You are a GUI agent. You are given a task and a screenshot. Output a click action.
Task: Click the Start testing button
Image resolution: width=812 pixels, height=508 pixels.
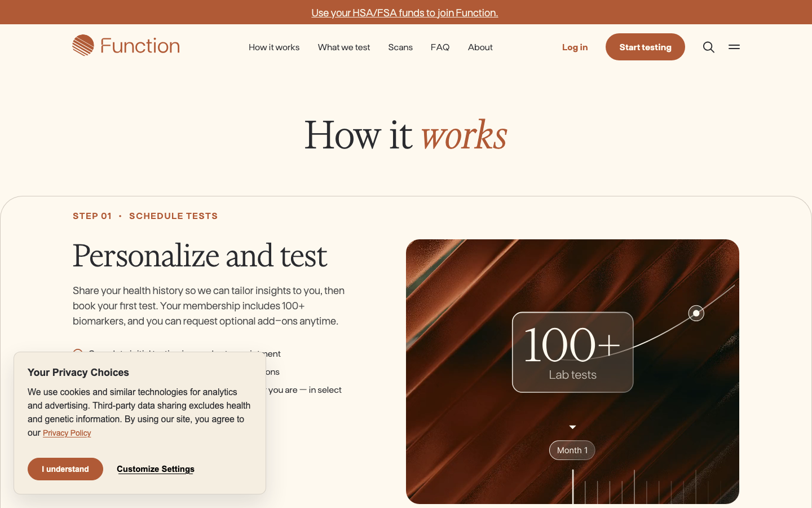pyautogui.click(x=645, y=47)
